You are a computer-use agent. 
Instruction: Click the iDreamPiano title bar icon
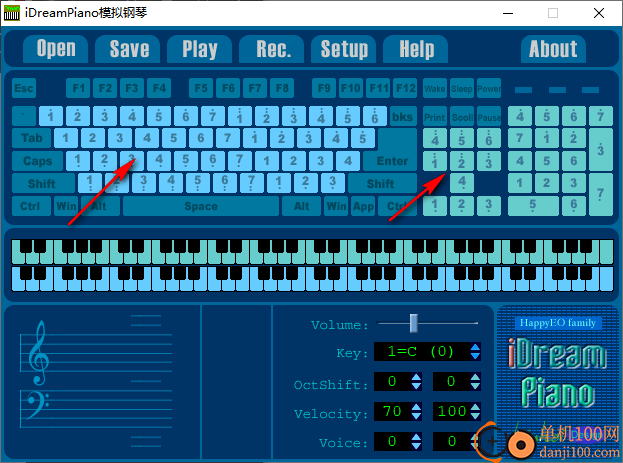click(x=12, y=13)
